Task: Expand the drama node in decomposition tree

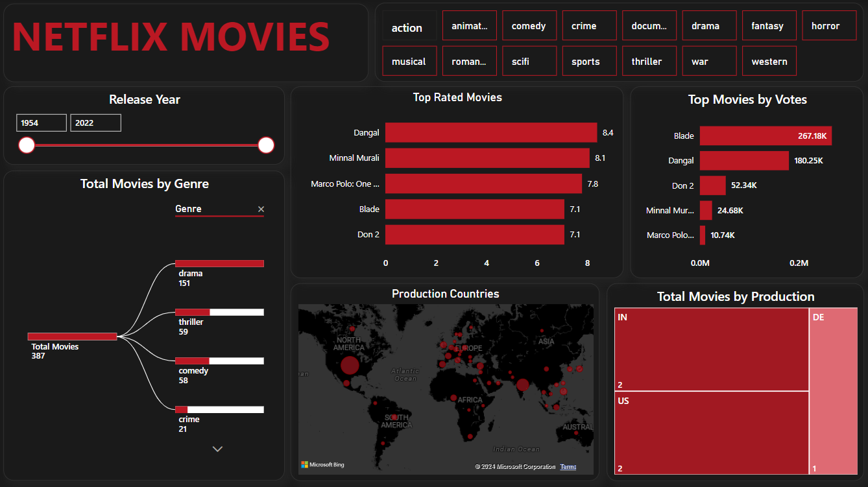Action: point(219,263)
